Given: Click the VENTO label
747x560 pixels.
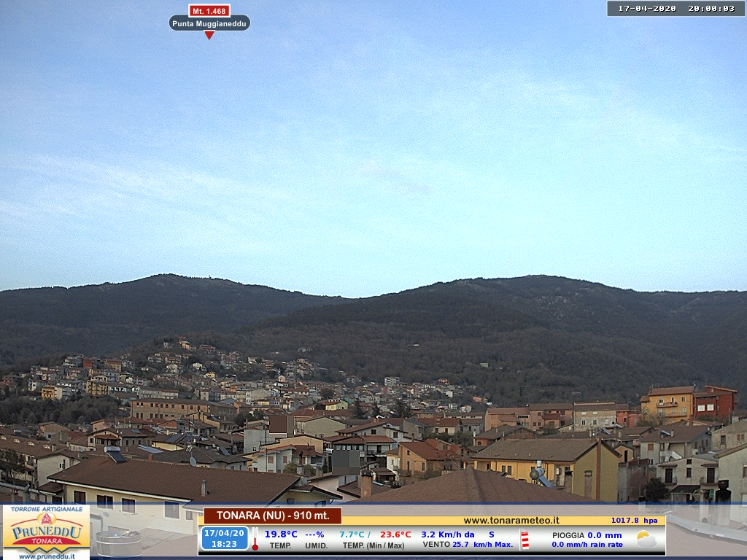Looking at the screenshot, I should pos(436,544).
